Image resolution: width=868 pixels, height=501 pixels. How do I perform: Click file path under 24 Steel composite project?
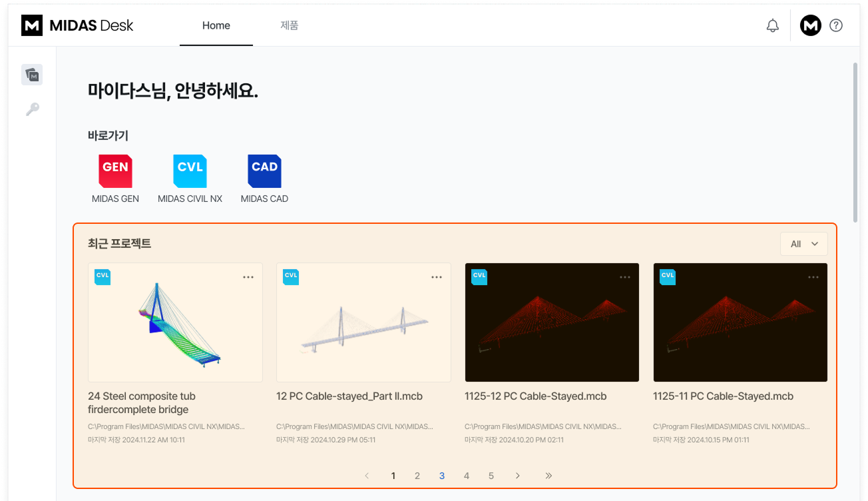point(166,426)
